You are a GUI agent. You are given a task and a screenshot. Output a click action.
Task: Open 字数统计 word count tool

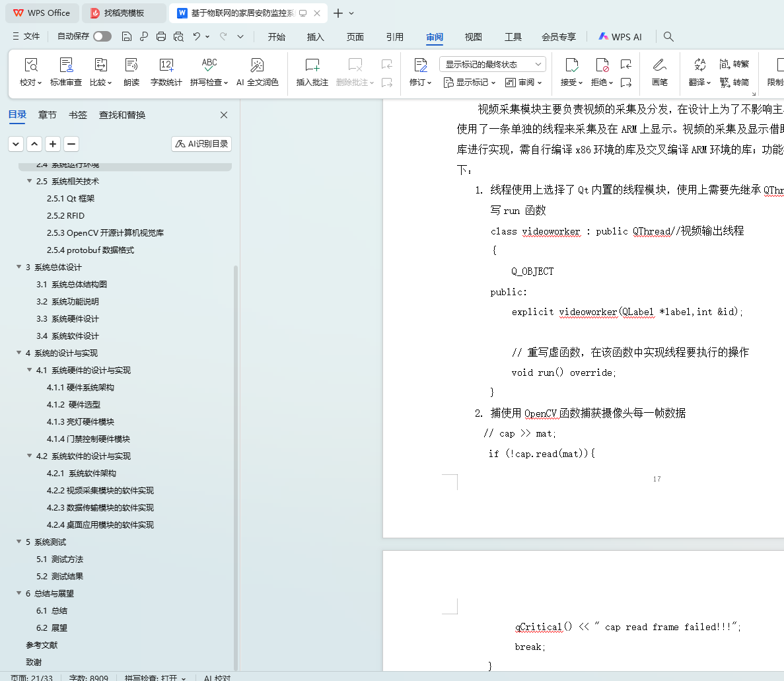(x=166, y=65)
